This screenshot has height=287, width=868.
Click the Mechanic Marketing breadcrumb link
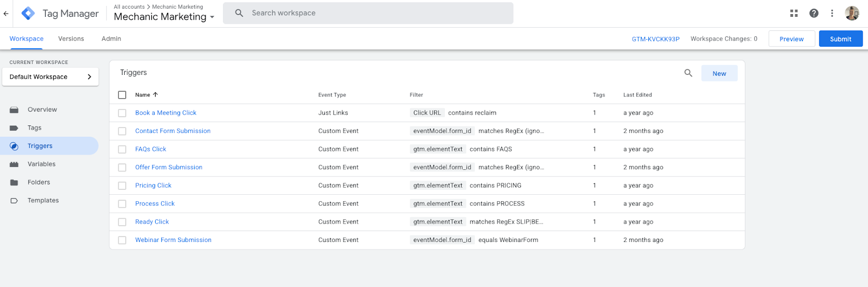tap(177, 7)
